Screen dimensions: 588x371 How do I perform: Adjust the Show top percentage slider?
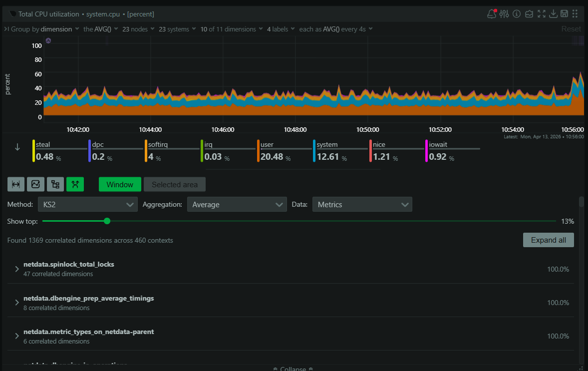(107, 221)
